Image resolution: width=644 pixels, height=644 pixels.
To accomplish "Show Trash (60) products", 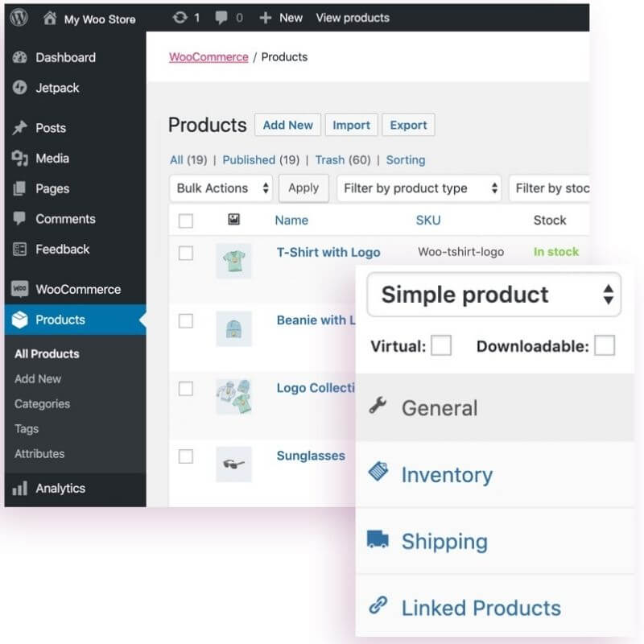I will (343, 159).
